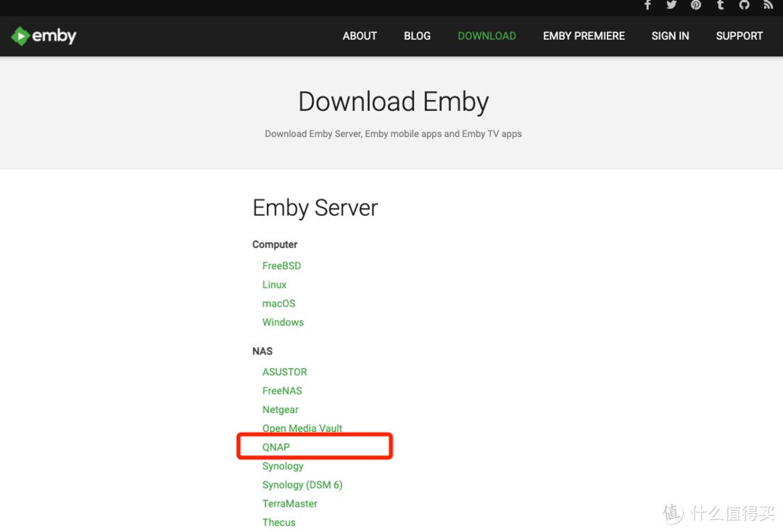This screenshot has height=532, width=783.
Task: Click the Computer category label
Action: pyautogui.click(x=275, y=244)
